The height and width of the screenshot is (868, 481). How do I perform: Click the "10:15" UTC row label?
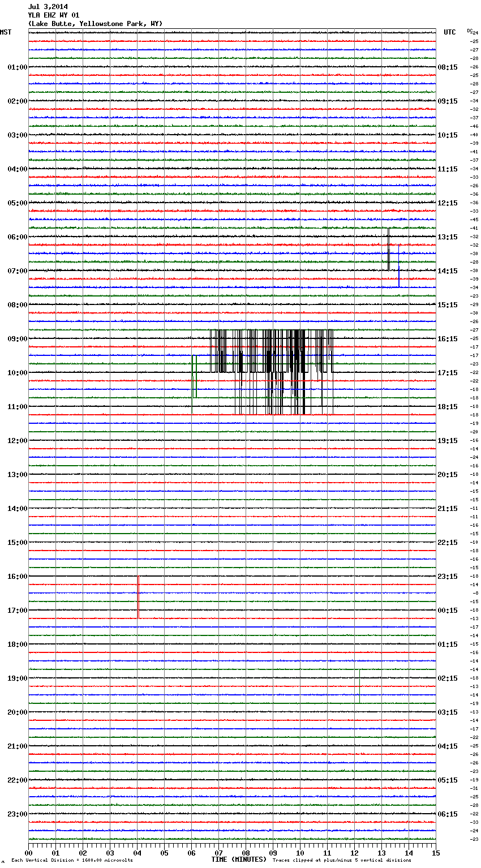448,135
